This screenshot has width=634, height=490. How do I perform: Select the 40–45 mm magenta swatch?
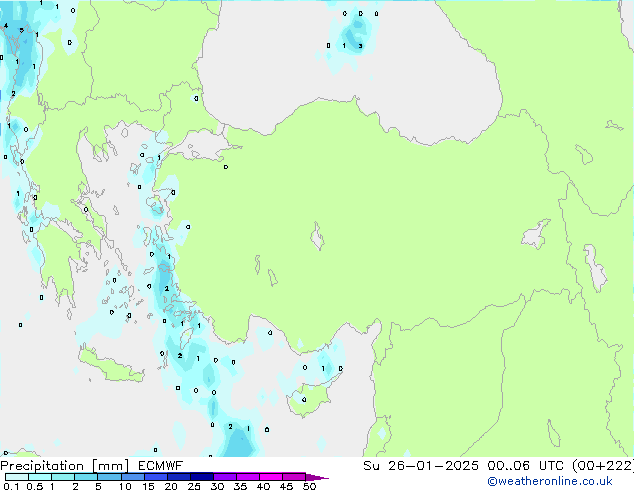[x=271, y=477]
